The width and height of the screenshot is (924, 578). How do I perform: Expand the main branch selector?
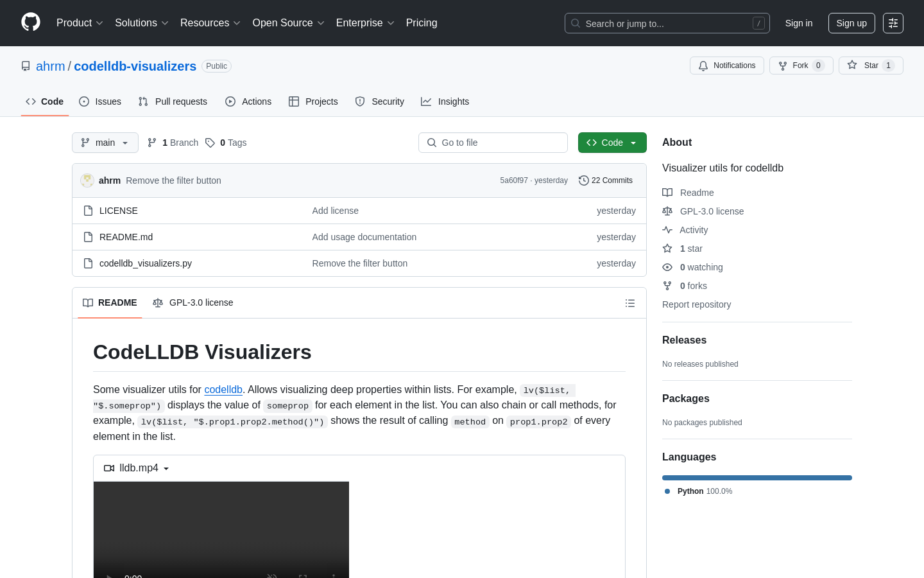click(x=105, y=143)
